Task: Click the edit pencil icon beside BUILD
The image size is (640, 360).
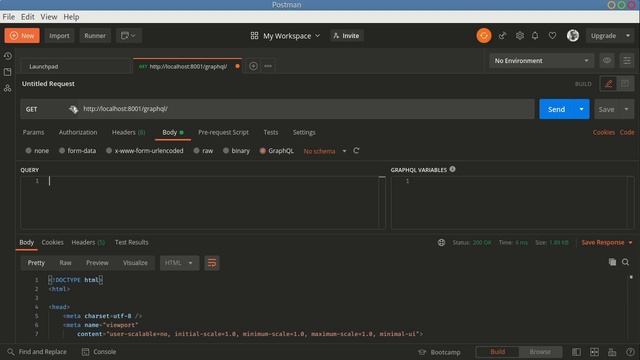Action: tap(608, 84)
